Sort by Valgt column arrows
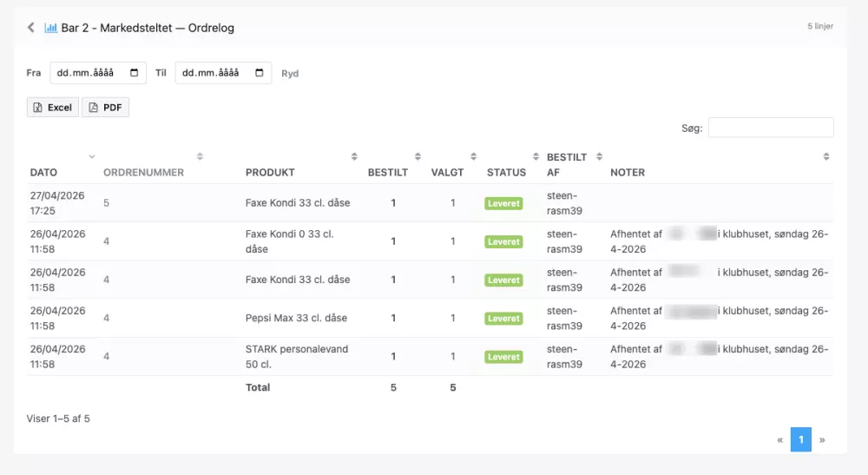This screenshot has width=868, height=475. (473, 156)
